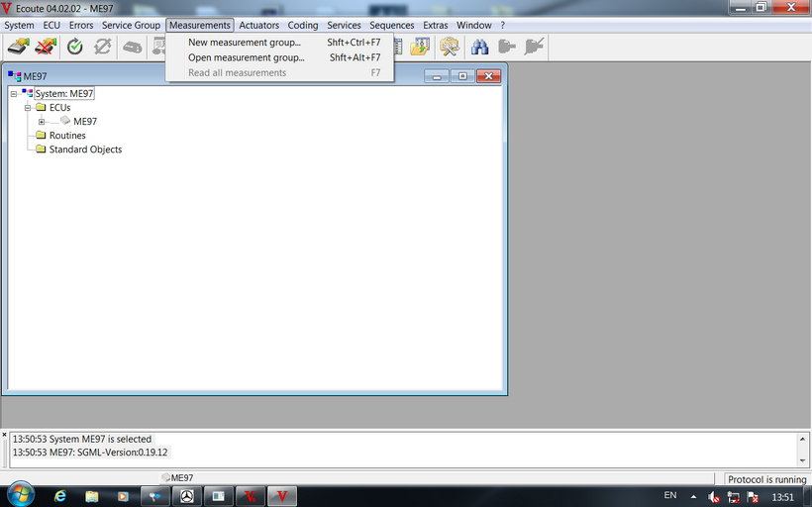The width and height of the screenshot is (812, 507).
Task: Open the Services menu
Action: [x=344, y=25]
